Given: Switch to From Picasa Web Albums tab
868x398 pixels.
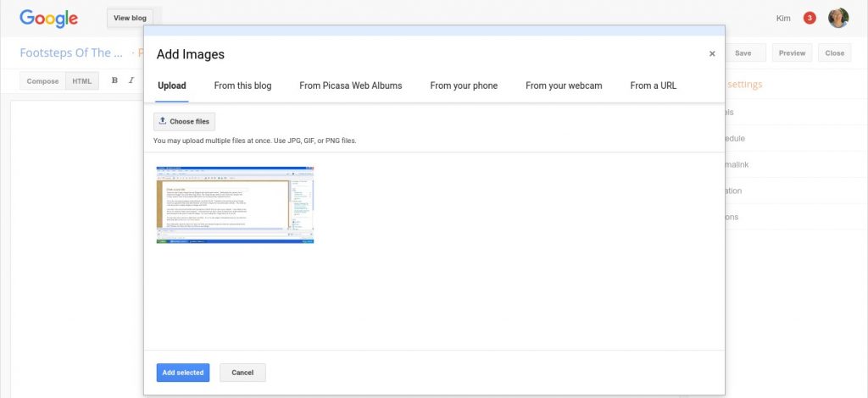Looking at the screenshot, I should [x=350, y=86].
